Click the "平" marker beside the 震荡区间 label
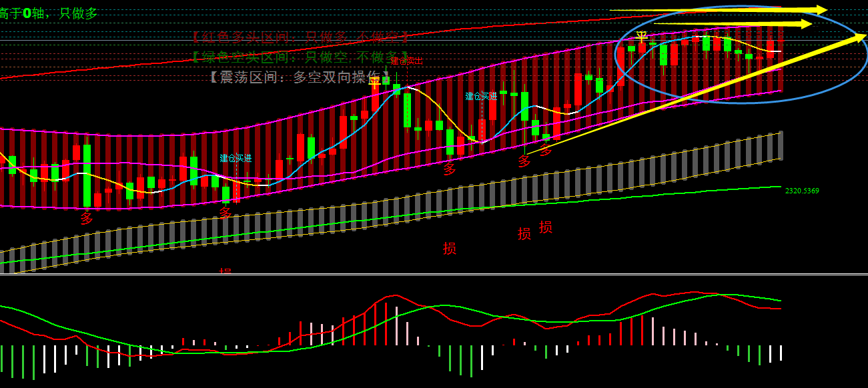 (374, 83)
